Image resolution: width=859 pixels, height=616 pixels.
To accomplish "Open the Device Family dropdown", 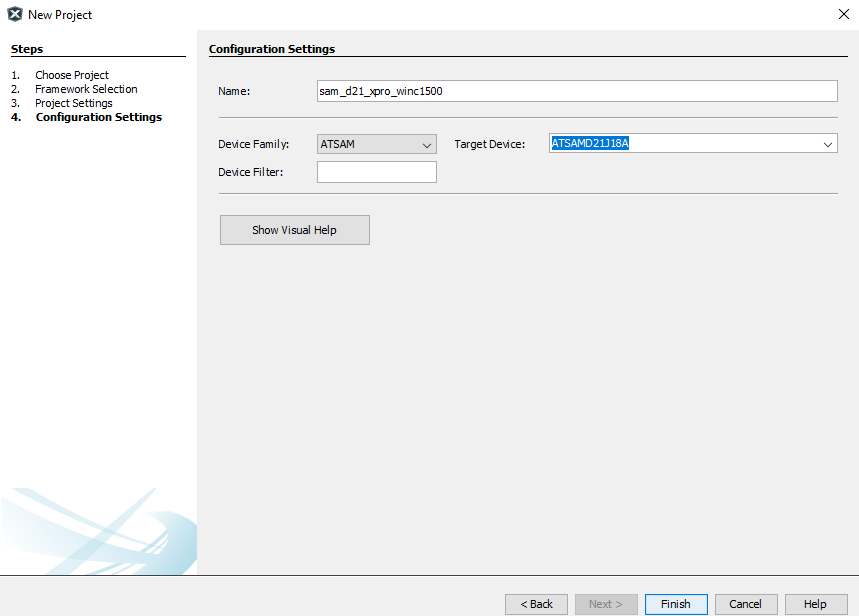I will pyautogui.click(x=376, y=144).
